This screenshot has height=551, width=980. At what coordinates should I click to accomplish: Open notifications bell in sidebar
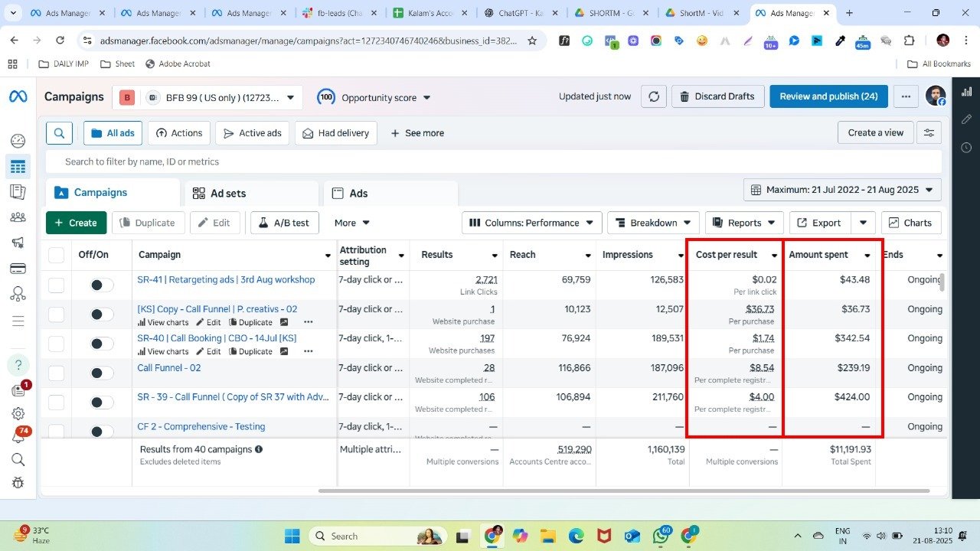18,437
